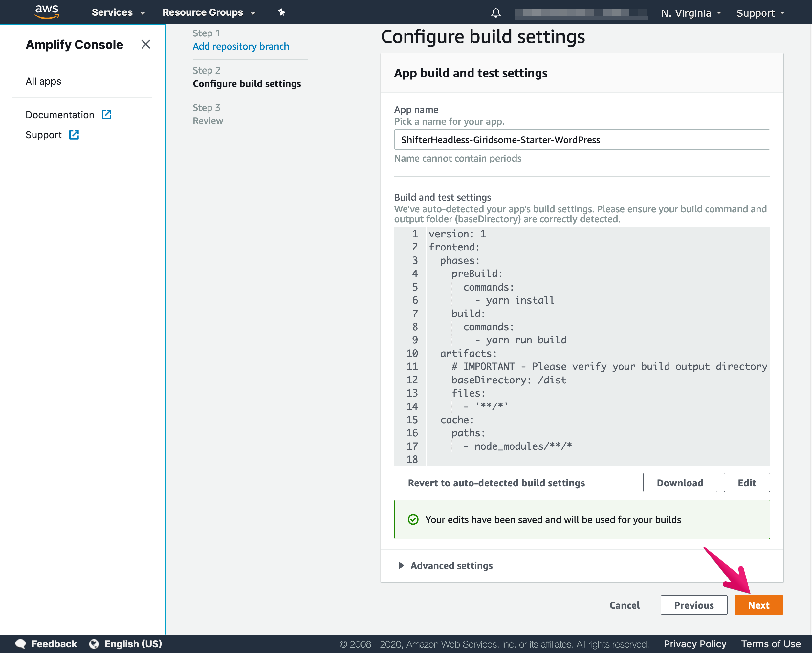
Task: Click the App name input field
Action: pos(582,140)
